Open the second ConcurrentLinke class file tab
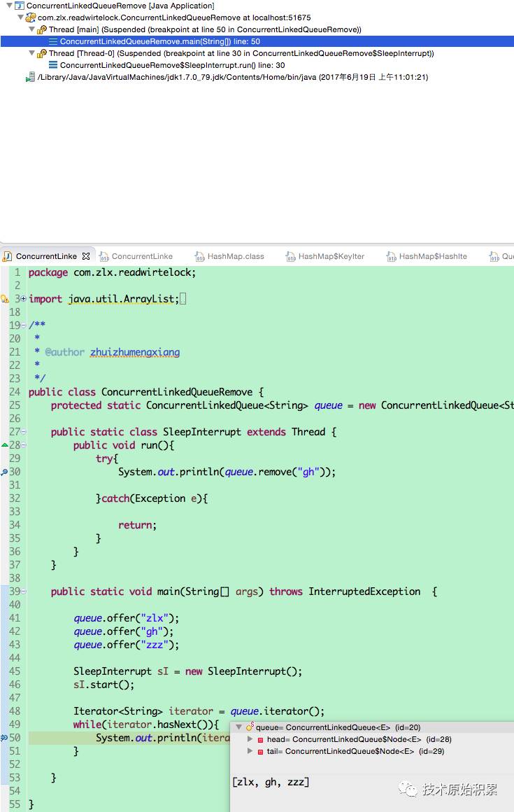This screenshot has width=514, height=812. point(142,256)
